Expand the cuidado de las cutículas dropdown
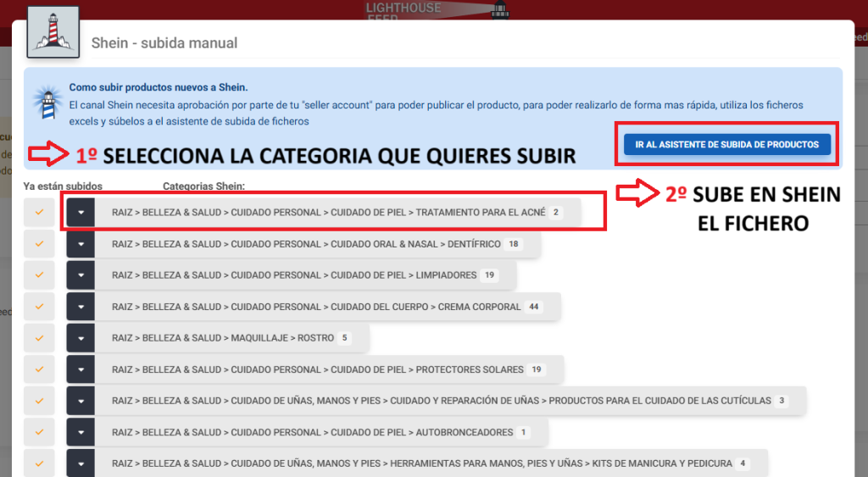Screen dimensions: 868x477 pyautogui.click(x=81, y=401)
